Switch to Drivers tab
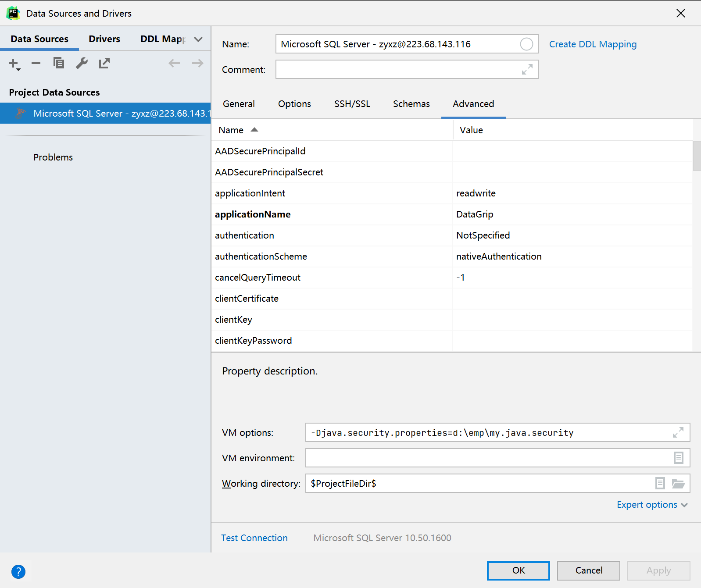The image size is (701, 588). (104, 39)
